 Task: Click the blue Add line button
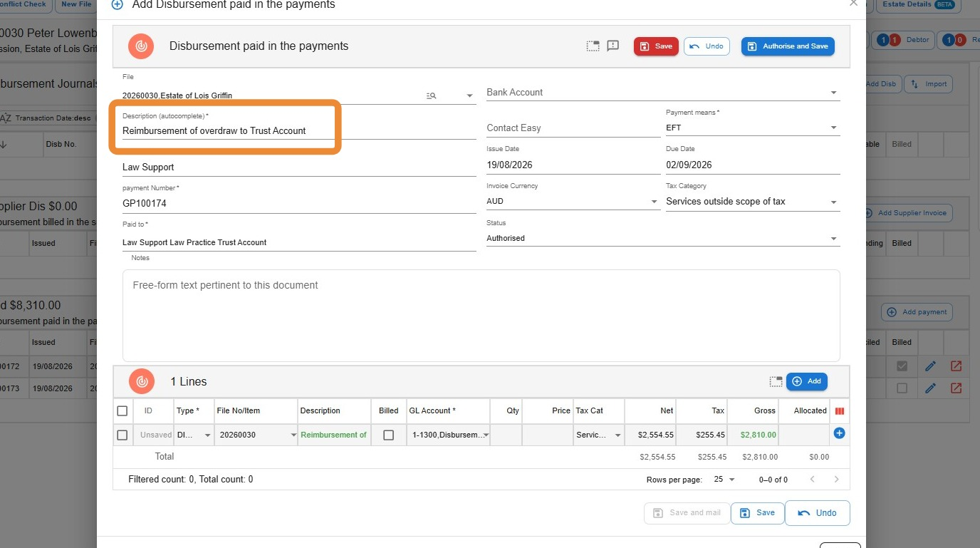click(807, 381)
